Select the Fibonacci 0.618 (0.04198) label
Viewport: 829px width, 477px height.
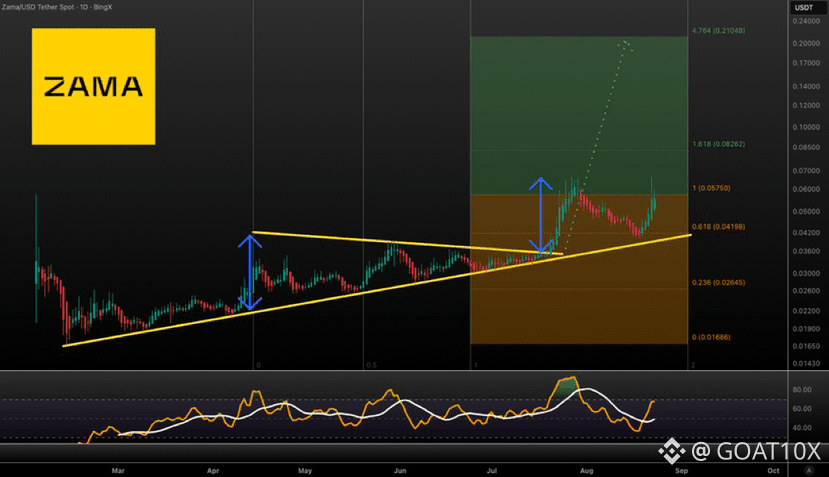(719, 226)
